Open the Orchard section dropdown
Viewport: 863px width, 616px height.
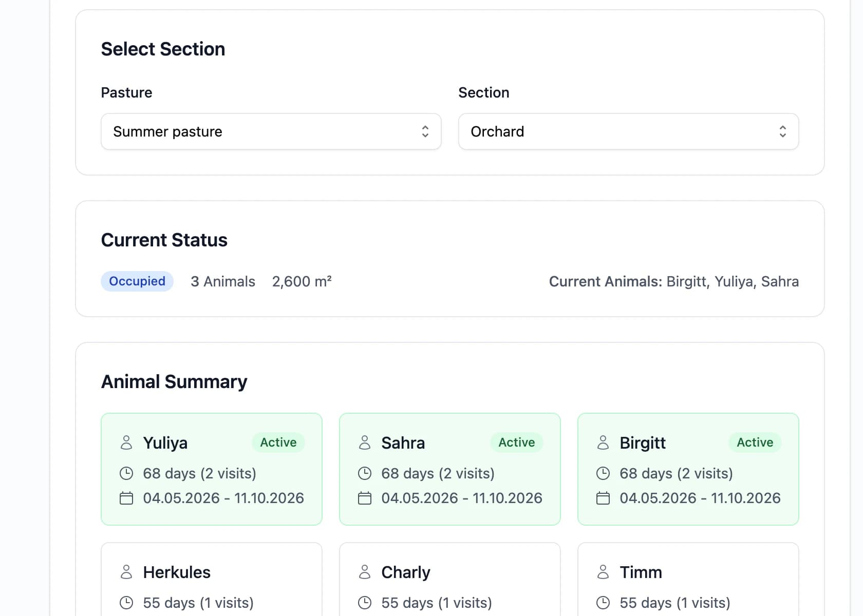[628, 131]
